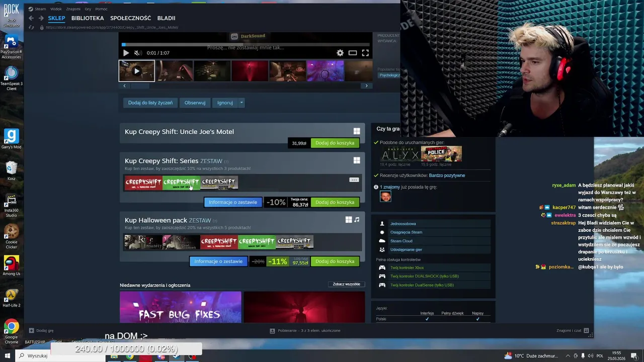The width and height of the screenshot is (644, 362).
Task: Click Dodaj do listy życzeń button
Action: [x=150, y=103]
